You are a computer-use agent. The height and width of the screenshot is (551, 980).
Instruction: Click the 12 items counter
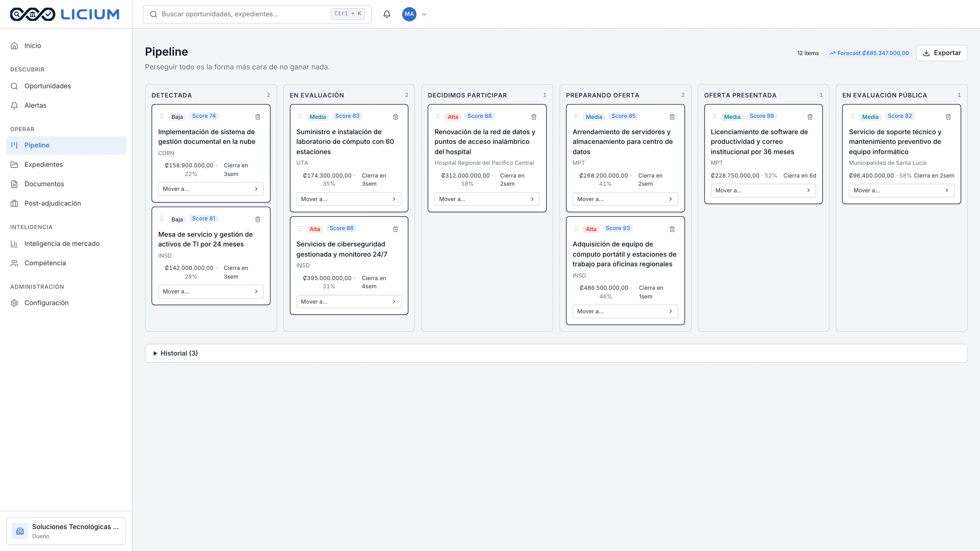[x=808, y=53]
